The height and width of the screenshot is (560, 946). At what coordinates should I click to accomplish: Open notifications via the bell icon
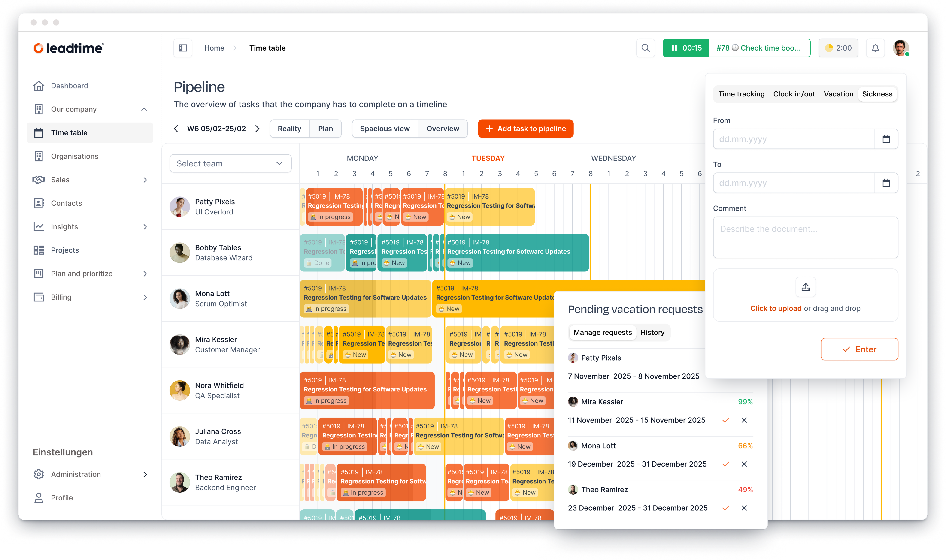(x=875, y=48)
